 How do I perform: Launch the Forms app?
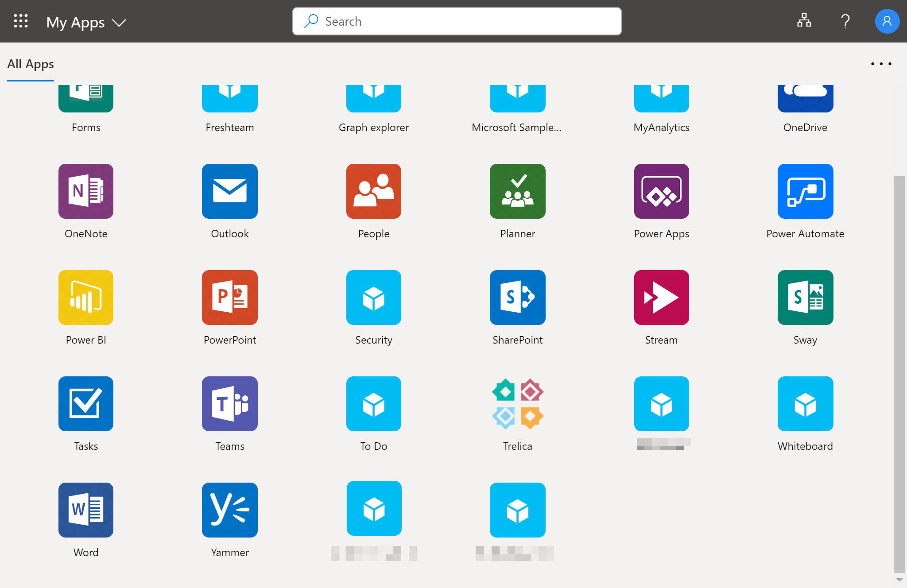(86, 98)
